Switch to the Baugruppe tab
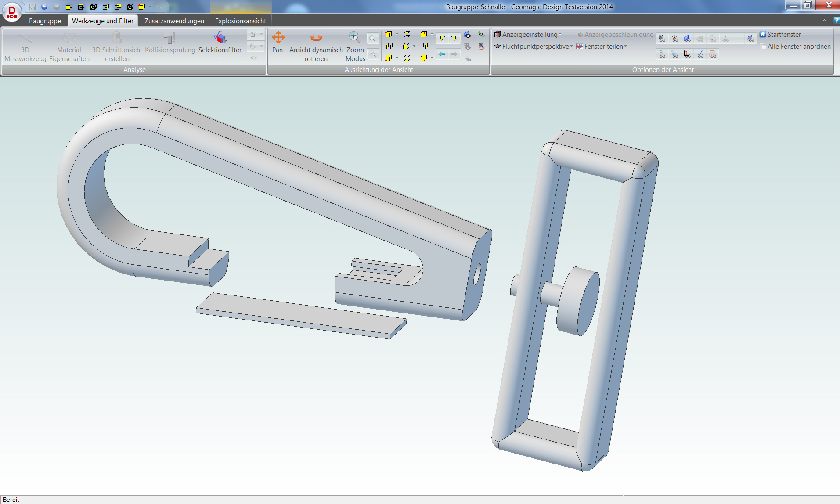 tap(45, 21)
